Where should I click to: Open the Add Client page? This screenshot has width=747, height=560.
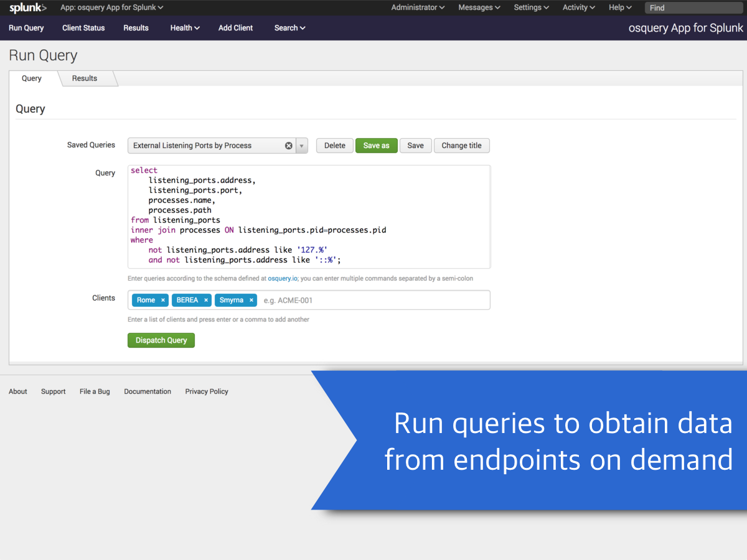coord(235,28)
